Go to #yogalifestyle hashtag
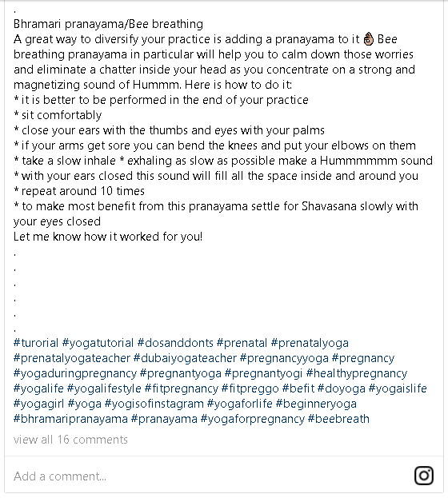 coord(104,388)
